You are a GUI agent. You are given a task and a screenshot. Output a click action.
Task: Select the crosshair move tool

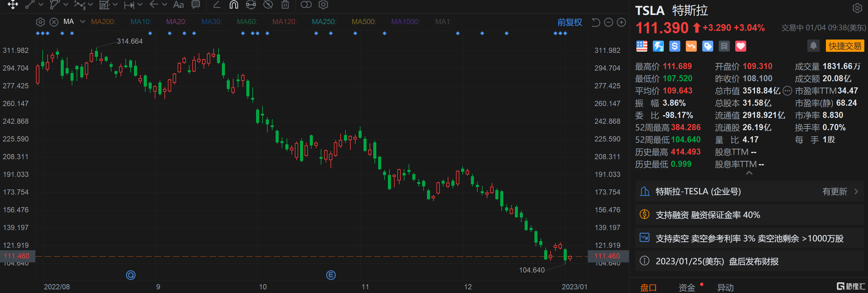pyautogui.click(x=13, y=4)
